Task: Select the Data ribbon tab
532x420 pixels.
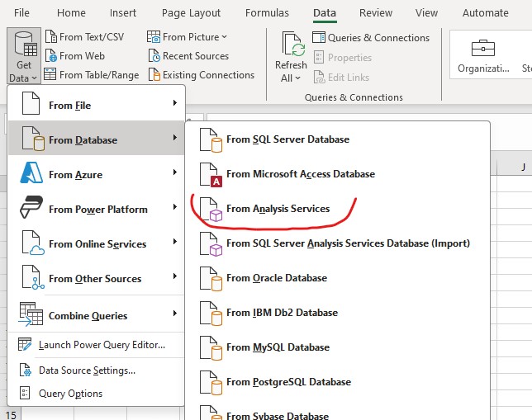Action: (x=325, y=13)
